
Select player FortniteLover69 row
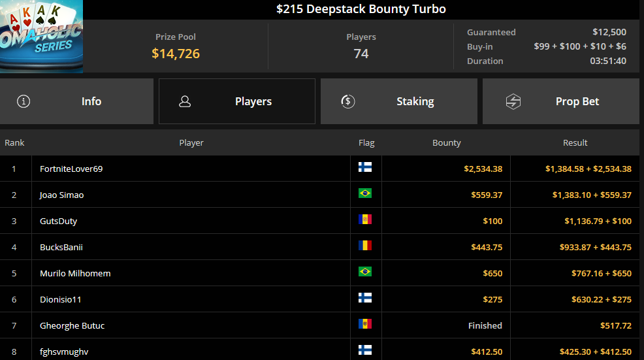(x=319, y=169)
